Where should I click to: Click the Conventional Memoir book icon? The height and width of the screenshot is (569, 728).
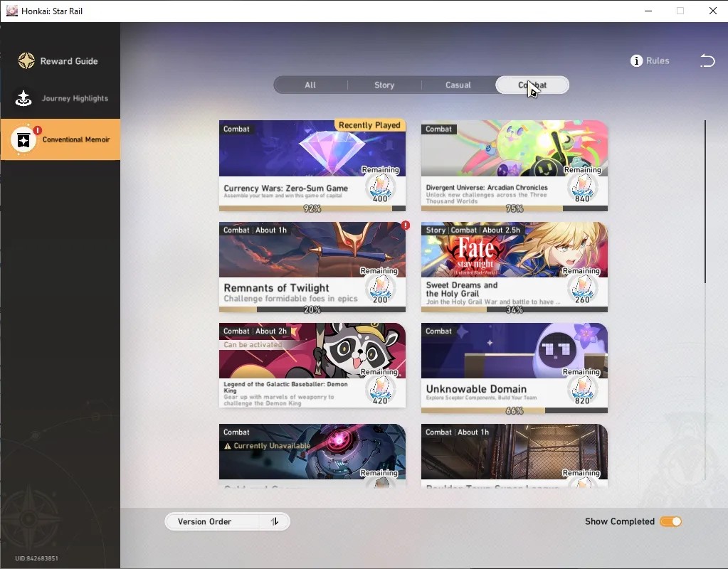(23, 139)
